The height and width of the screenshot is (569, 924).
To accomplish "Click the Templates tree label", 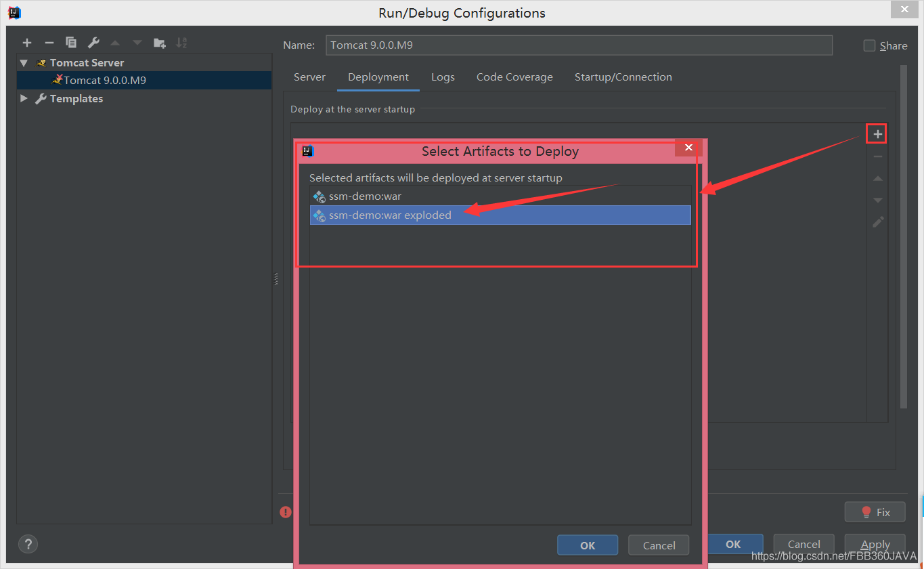I will pos(76,98).
